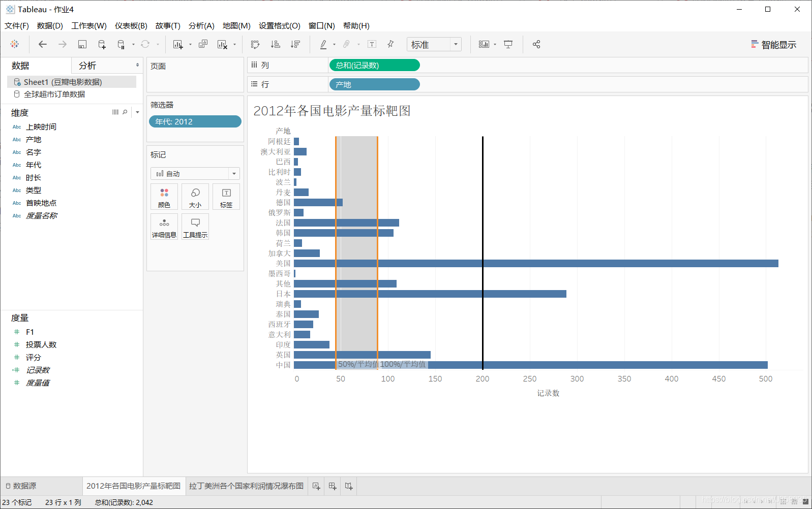The image size is (812, 509).
Task: Redo with the forward arrow icon
Action: pos(63,44)
